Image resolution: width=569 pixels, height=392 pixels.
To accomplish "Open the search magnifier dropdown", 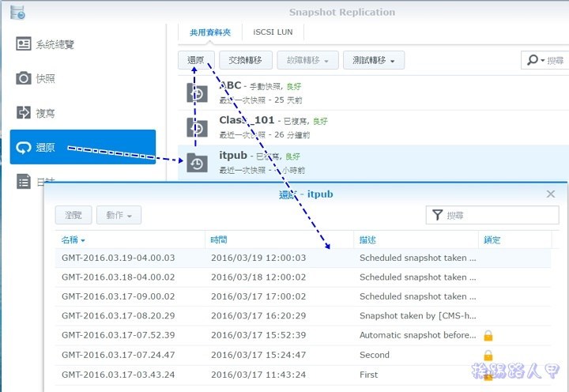I will 536,60.
